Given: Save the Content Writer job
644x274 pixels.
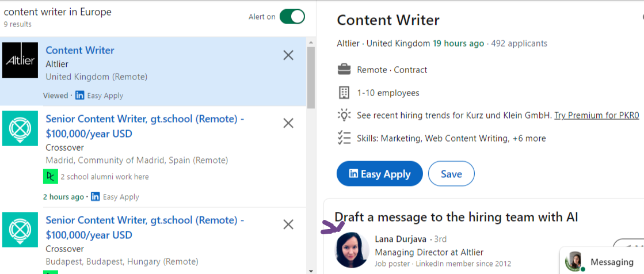Looking at the screenshot, I should pyautogui.click(x=451, y=174).
